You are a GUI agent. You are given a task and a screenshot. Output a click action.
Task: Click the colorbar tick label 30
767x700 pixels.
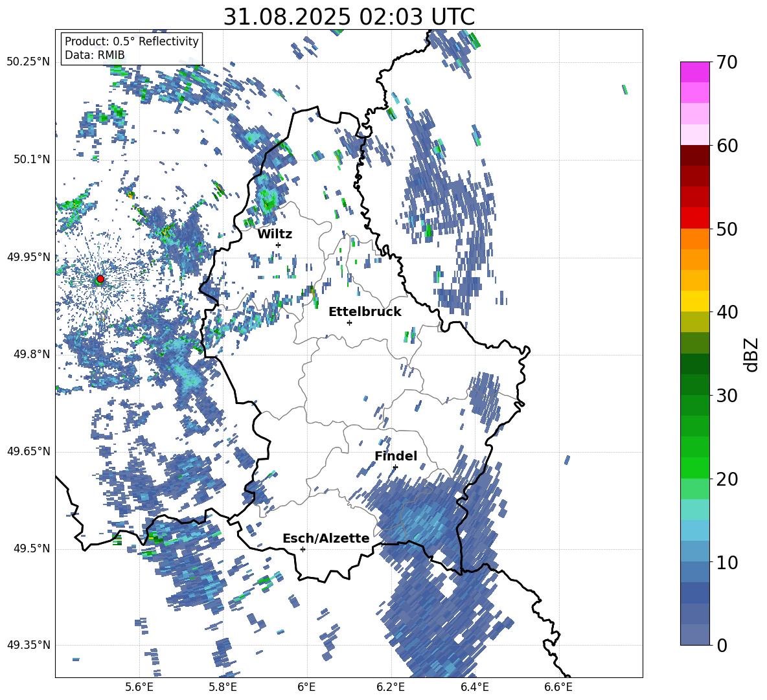tap(727, 396)
